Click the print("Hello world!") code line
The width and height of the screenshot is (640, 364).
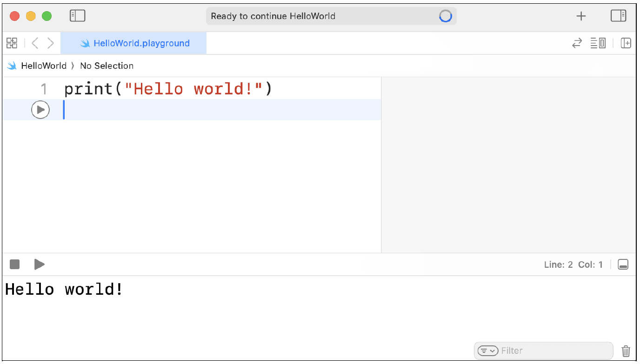click(168, 88)
